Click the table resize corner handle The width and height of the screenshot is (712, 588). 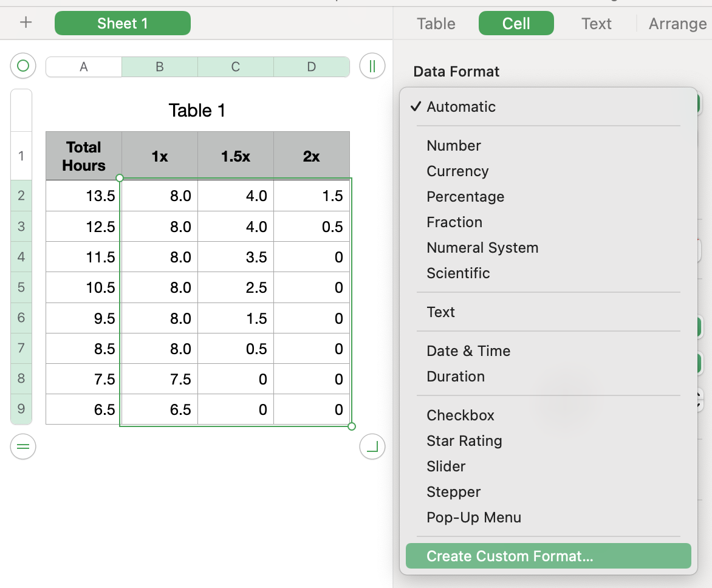coord(372,447)
